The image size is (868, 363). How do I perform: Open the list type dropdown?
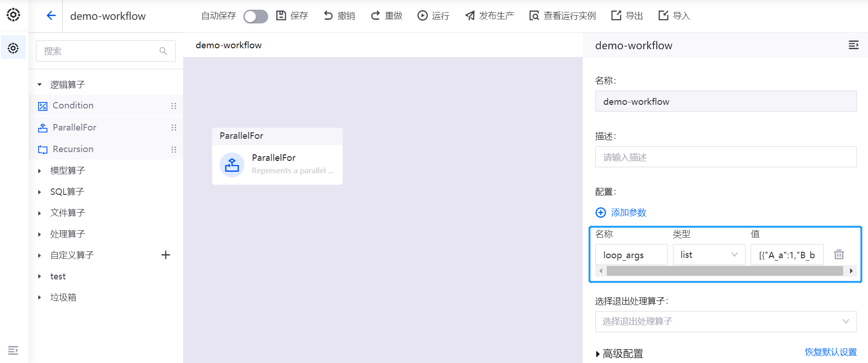coord(708,255)
